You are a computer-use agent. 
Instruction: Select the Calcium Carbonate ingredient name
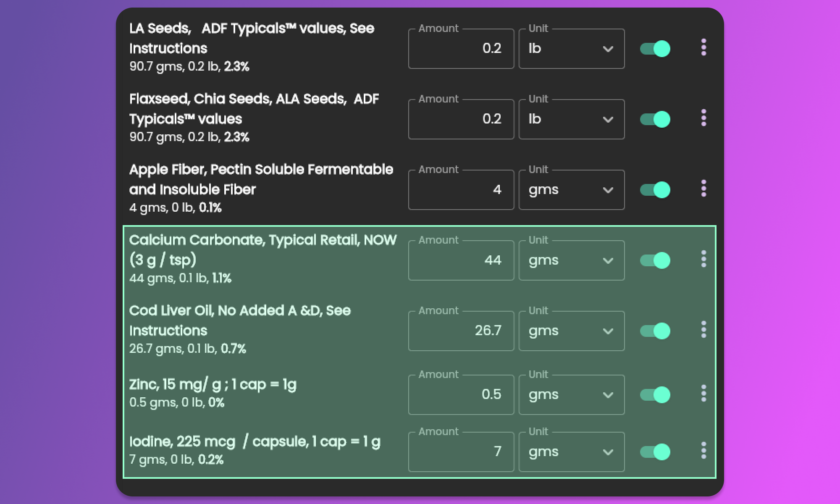pos(262,249)
